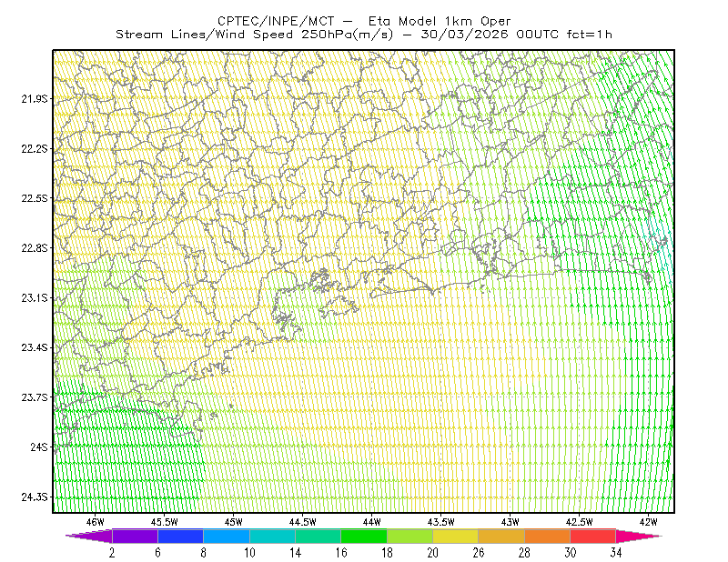
Task: Click the longitude label 42W
Action: pyautogui.click(x=649, y=522)
